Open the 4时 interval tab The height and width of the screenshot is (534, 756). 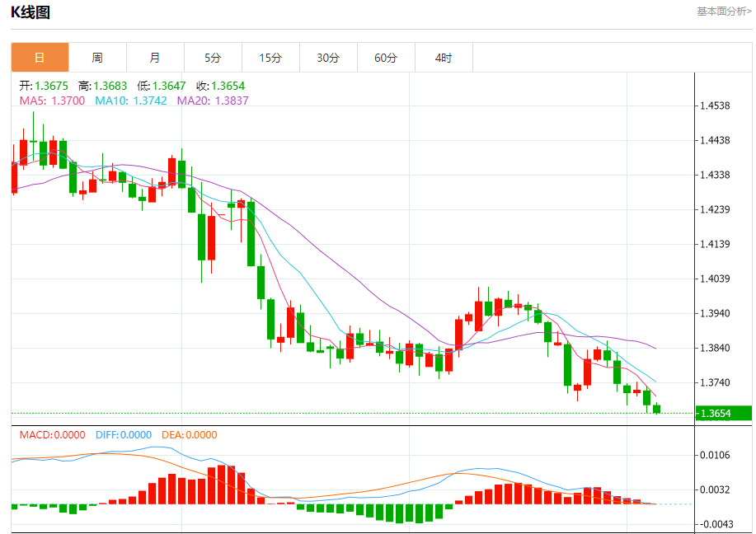coord(444,58)
